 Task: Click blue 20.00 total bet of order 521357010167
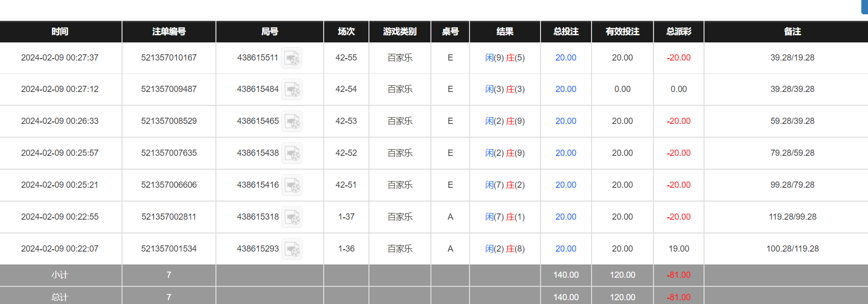(x=566, y=58)
